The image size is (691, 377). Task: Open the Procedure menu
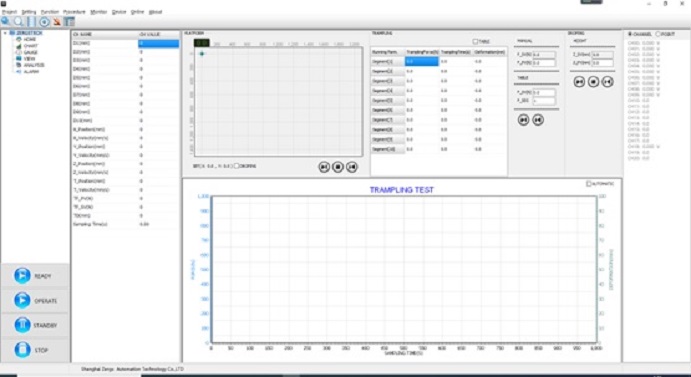click(74, 12)
